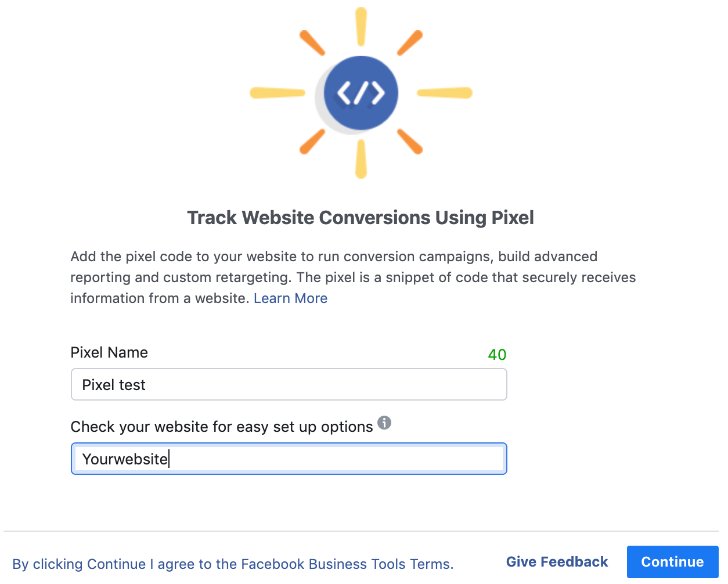
Task: Open the Learn More link
Action: (290, 298)
